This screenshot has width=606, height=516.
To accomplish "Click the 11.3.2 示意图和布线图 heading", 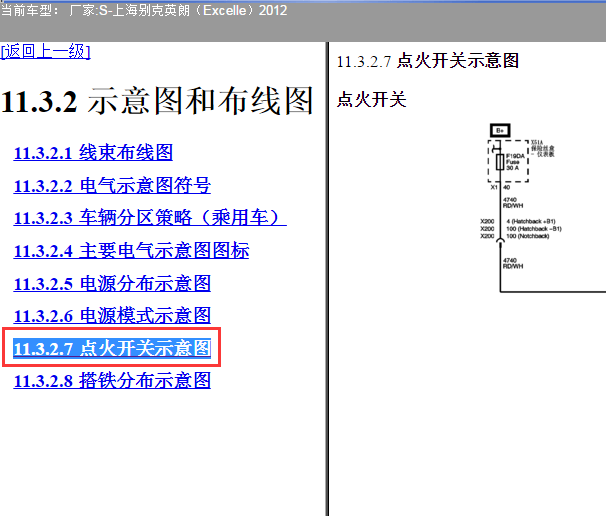I will [x=157, y=101].
